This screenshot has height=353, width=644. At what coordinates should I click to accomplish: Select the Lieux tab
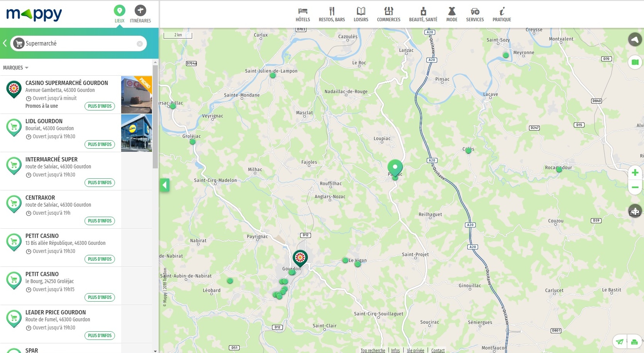point(119,14)
